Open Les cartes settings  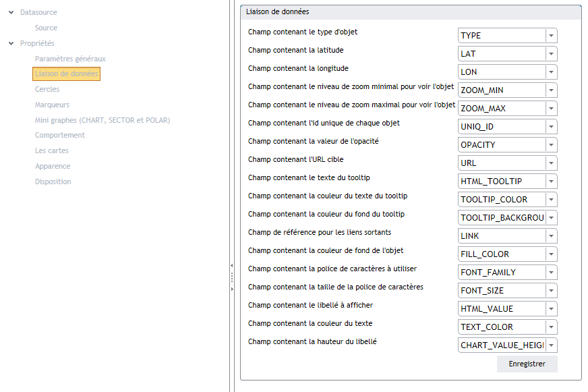pyautogui.click(x=52, y=150)
